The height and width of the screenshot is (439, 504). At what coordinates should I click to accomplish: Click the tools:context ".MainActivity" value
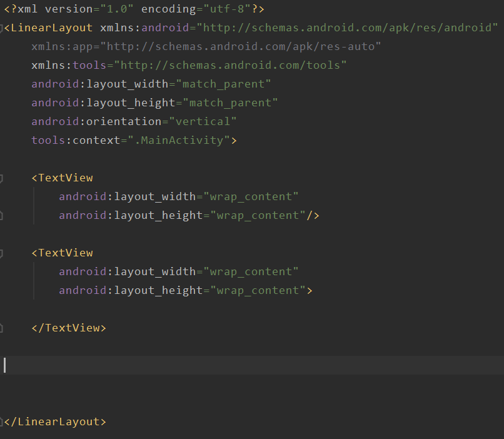click(179, 140)
